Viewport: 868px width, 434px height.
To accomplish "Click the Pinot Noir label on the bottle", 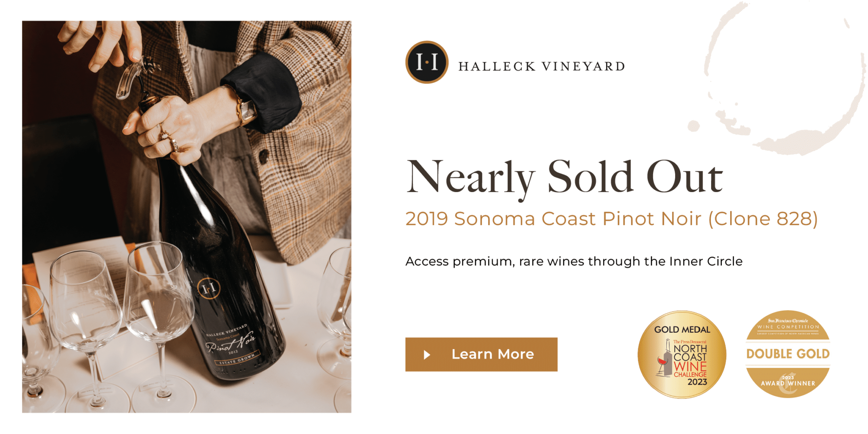I will (x=231, y=343).
